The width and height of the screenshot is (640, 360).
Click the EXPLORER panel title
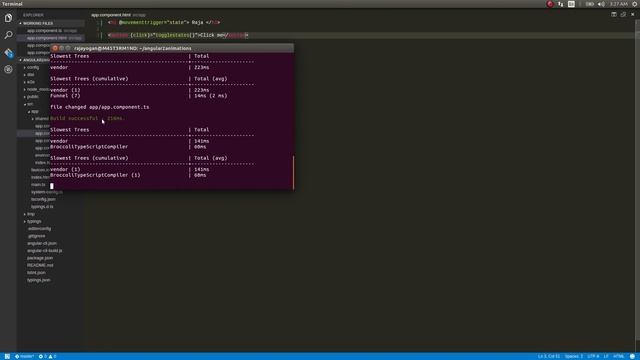(x=33, y=15)
